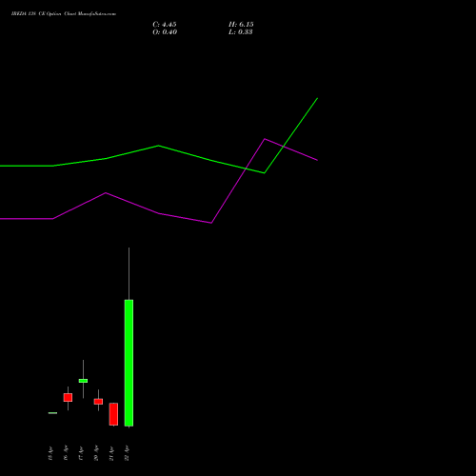Click the '21 Apr' date label on the axis
Viewport: 476px width, 476px height.
coord(111,453)
